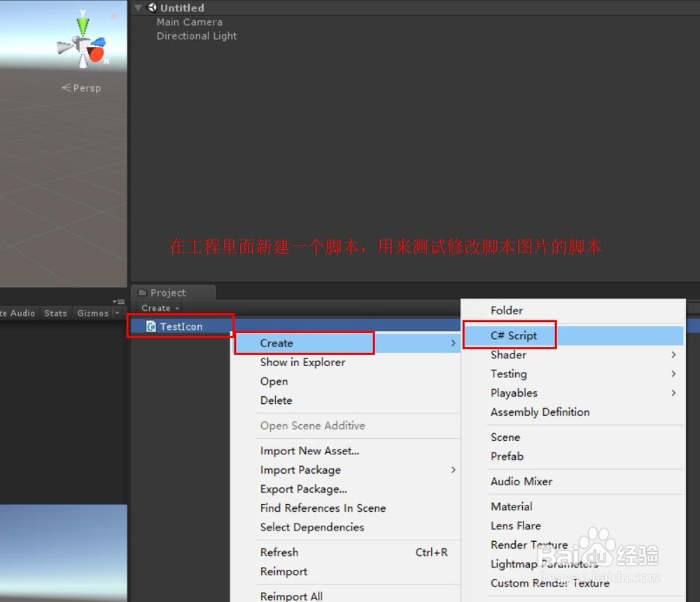This screenshot has width=700, height=602.
Task: Click Show in Explorer menu entry
Action: click(302, 362)
